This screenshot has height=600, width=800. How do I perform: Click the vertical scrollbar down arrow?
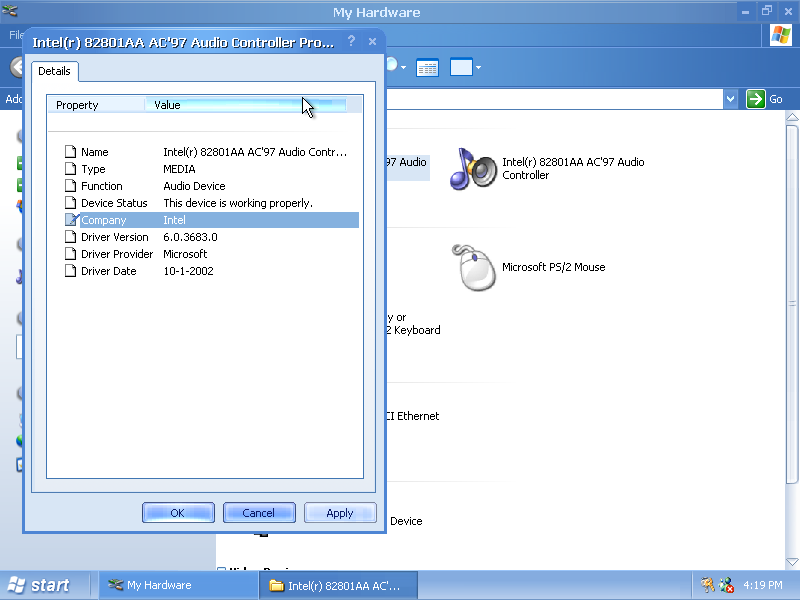792,562
